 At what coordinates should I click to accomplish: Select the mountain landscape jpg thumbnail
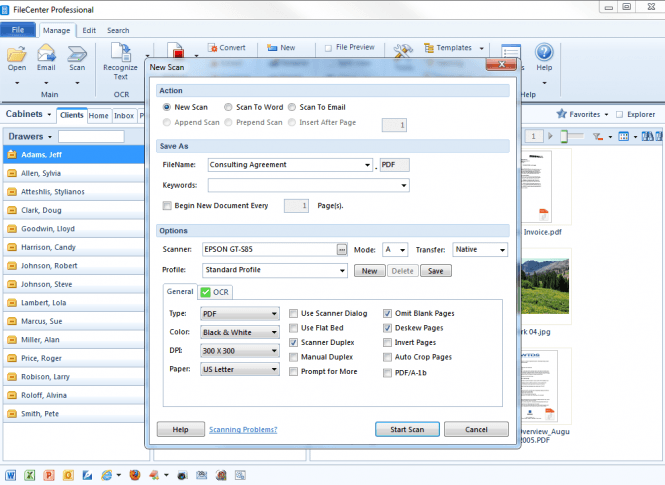pos(545,286)
